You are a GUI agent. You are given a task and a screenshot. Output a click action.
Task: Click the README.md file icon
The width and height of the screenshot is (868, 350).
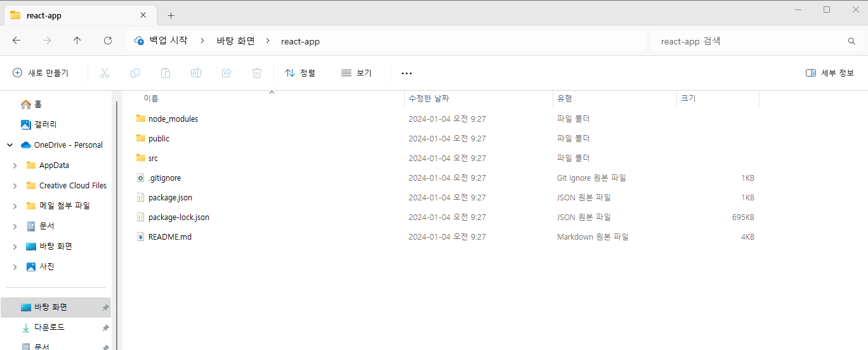coord(141,237)
